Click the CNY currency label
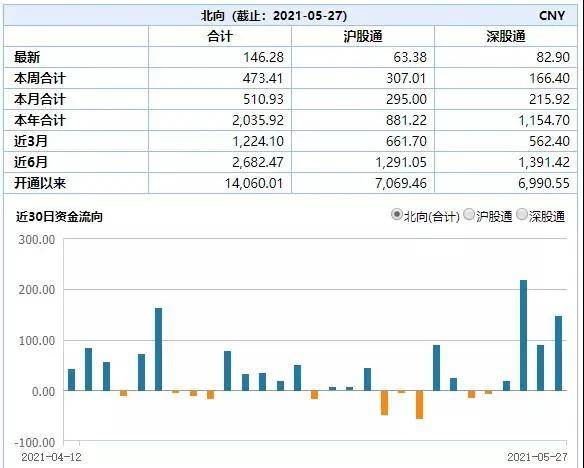This screenshot has height=468, width=584. click(x=552, y=16)
